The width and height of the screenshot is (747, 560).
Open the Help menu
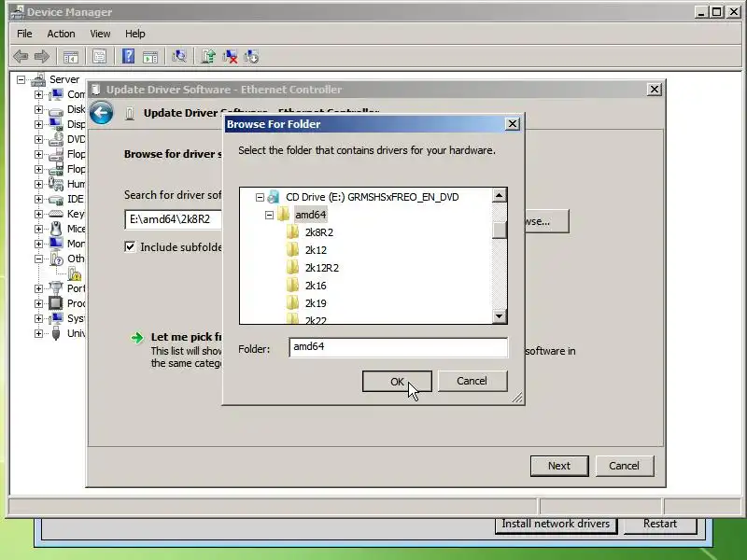tap(135, 34)
